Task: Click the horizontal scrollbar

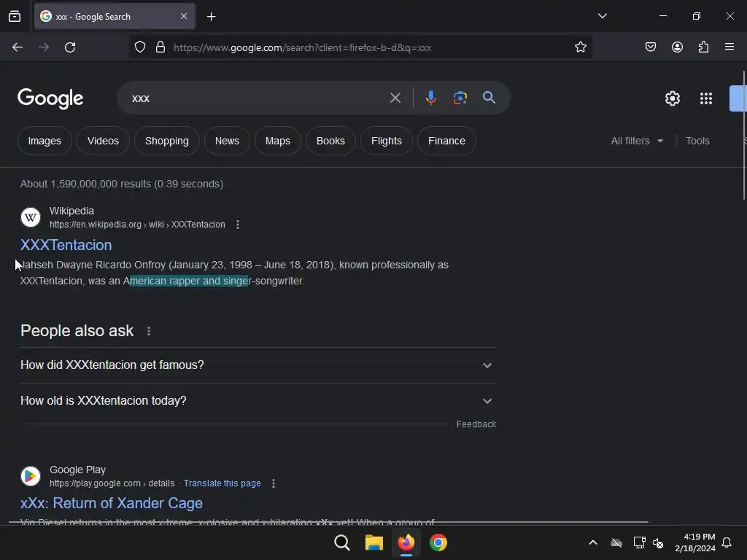Action: (x=328, y=522)
